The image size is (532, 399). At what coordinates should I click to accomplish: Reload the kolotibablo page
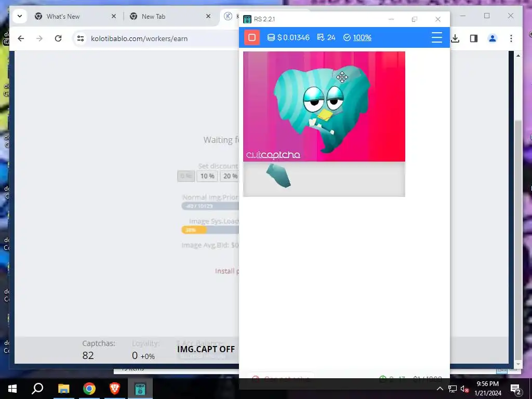(58, 38)
